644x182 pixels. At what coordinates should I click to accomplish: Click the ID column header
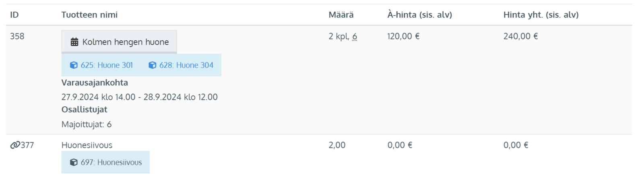pyautogui.click(x=14, y=15)
